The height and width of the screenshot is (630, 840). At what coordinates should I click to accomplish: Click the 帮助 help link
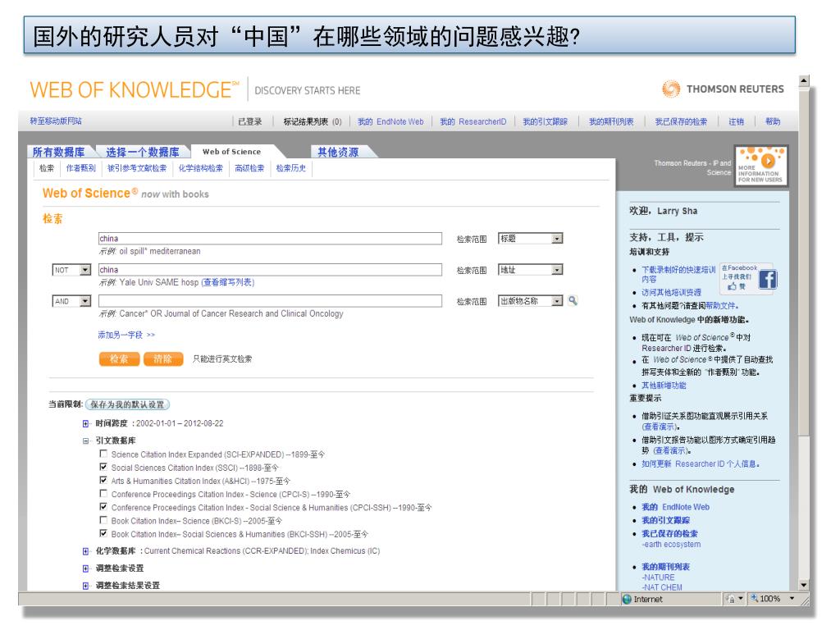coord(773,121)
